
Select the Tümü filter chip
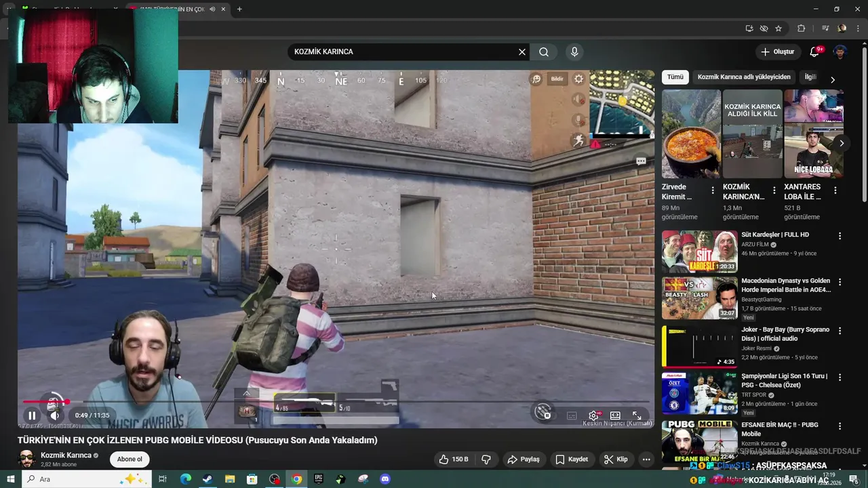pos(675,77)
